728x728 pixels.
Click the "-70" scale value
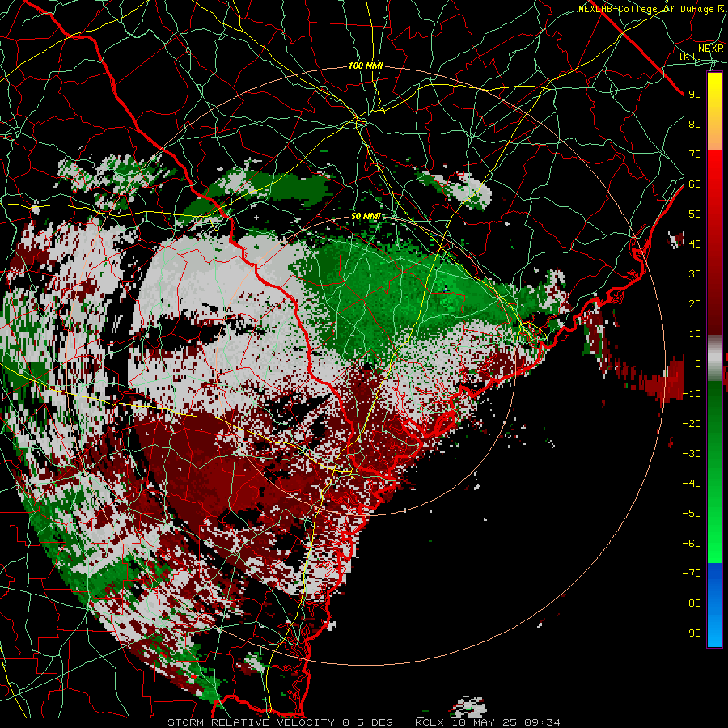pyautogui.click(x=692, y=573)
